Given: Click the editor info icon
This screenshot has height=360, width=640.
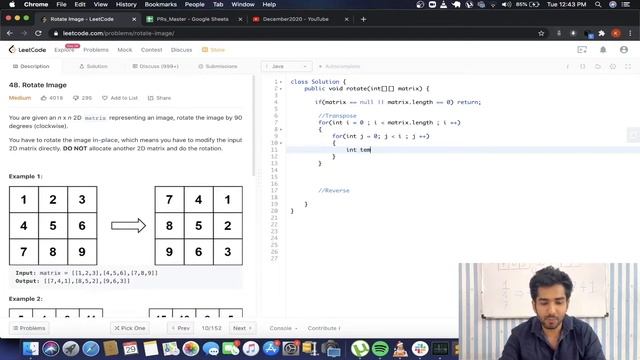Looking at the screenshot, I should tap(568, 66).
